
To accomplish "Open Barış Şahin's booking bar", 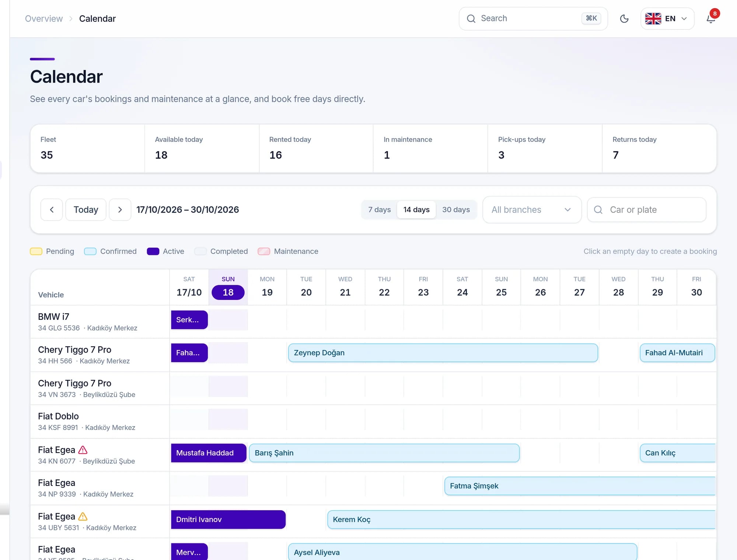I will coord(384,453).
